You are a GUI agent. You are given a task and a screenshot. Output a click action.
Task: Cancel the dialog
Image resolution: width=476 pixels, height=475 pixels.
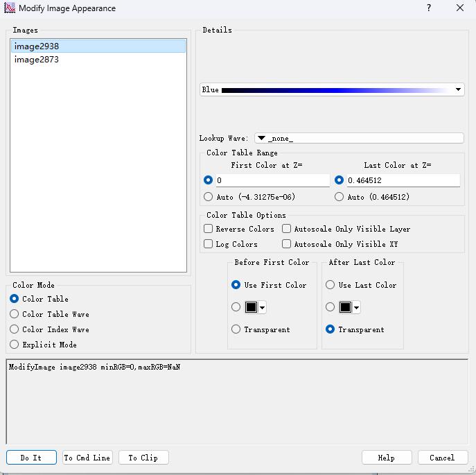click(443, 458)
